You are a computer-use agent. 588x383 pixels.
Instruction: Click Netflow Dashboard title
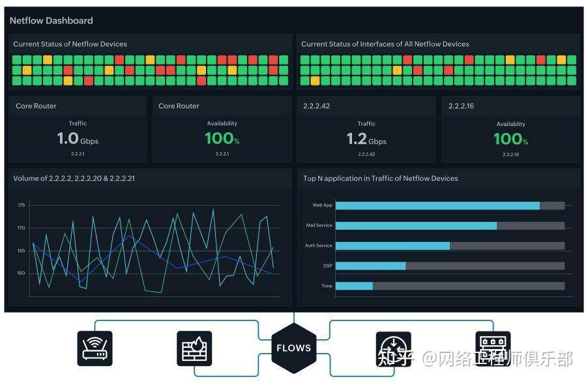[51, 21]
